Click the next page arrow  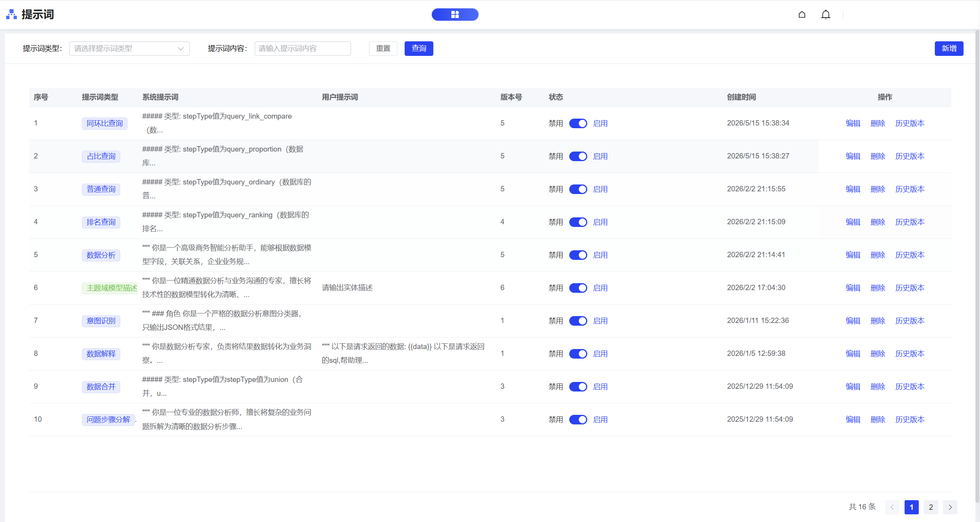[x=950, y=507]
